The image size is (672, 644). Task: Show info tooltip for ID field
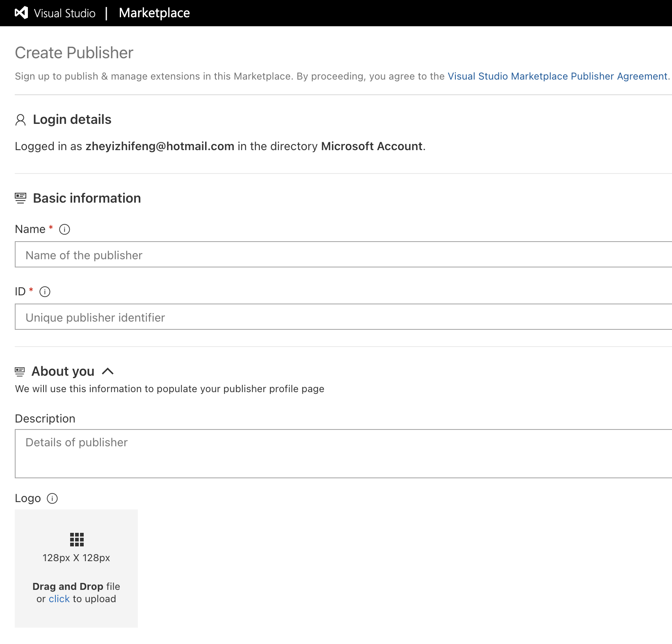(45, 292)
